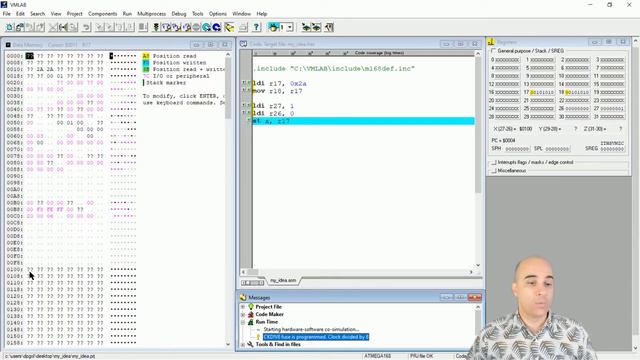Image resolution: width=640 pixels, height=360 pixels.
Task: Toggle the Miscellaneous checkbox
Action: coord(493,171)
